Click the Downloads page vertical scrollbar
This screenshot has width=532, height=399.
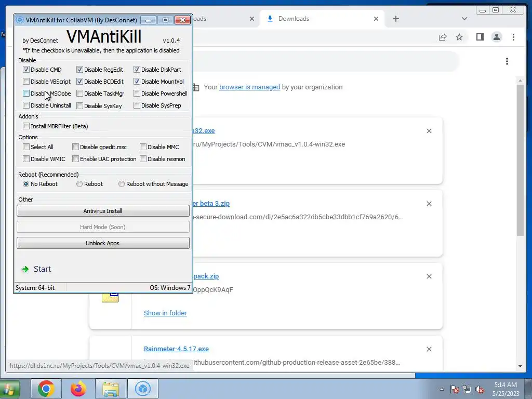520,160
